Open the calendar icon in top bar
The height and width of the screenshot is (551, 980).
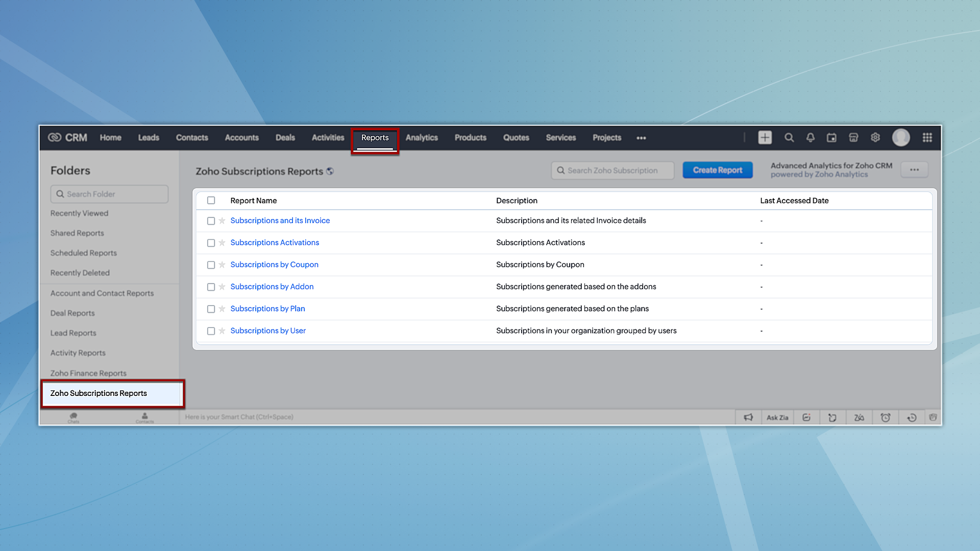[x=831, y=138]
